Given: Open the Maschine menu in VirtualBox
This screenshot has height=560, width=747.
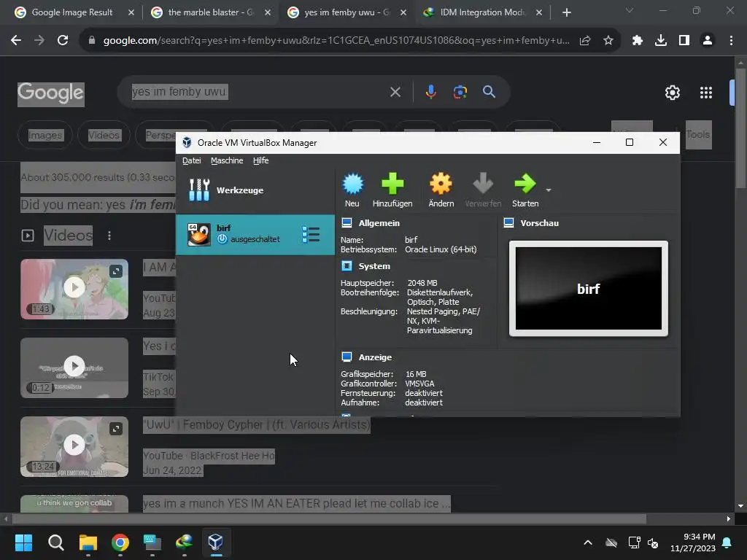Looking at the screenshot, I should (227, 160).
